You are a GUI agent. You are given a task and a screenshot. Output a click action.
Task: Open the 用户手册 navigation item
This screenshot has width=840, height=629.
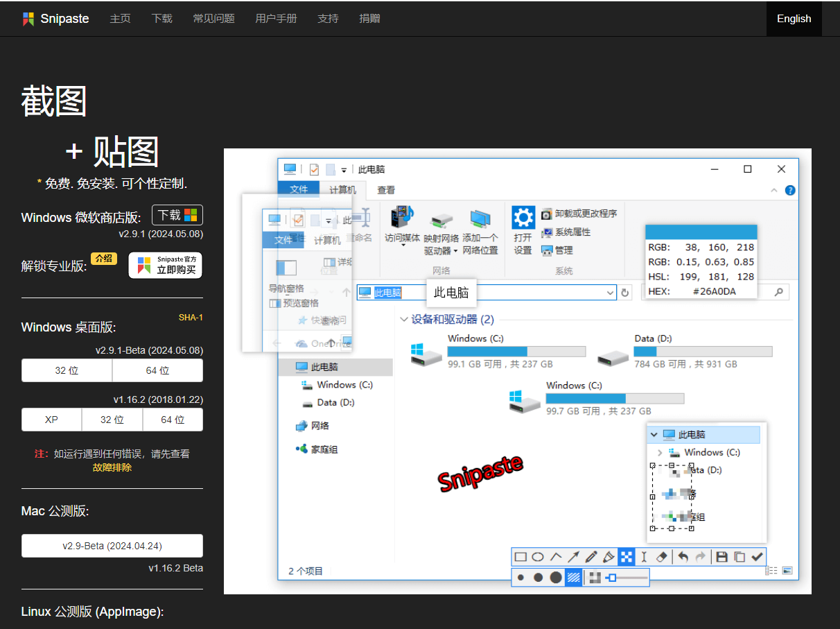pyautogui.click(x=276, y=19)
